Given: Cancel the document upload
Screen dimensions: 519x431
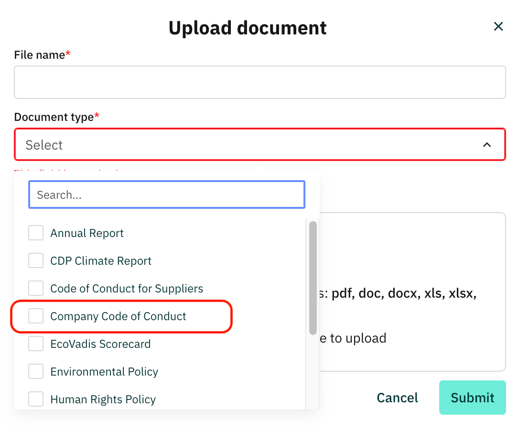Looking at the screenshot, I should [397, 398].
